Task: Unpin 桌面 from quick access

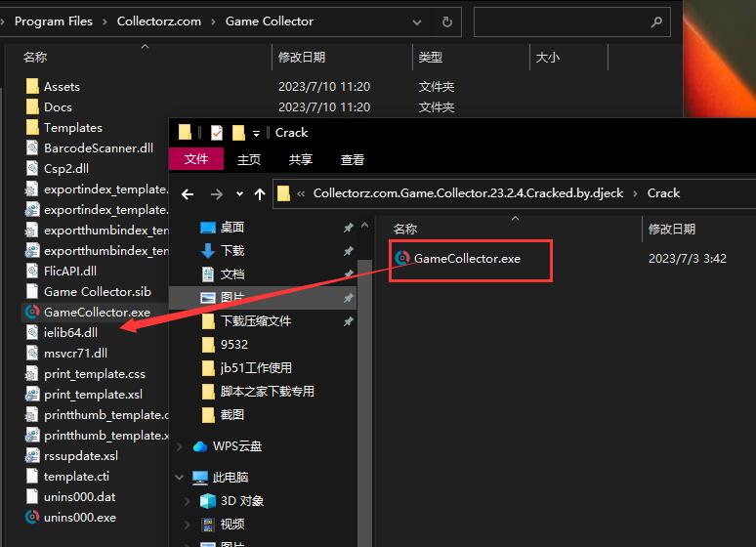Action: (x=348, y=228)
